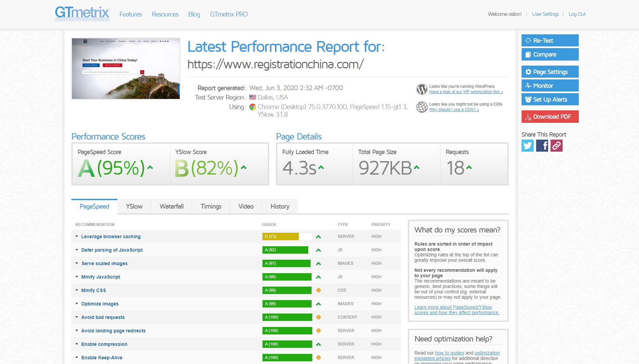Expand Avoid bad requests recommendation
The image size is (639, 364).
[103, 317]
